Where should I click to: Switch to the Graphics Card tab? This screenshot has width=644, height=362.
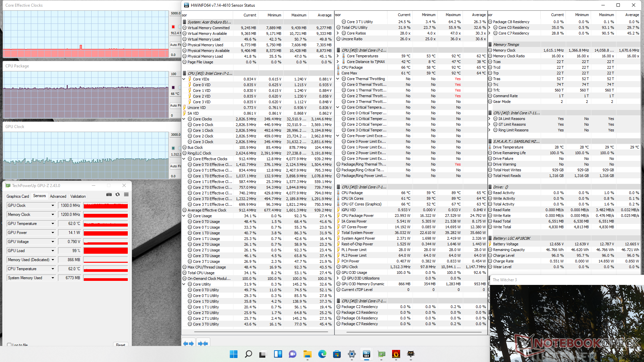(x=18, y=196)
